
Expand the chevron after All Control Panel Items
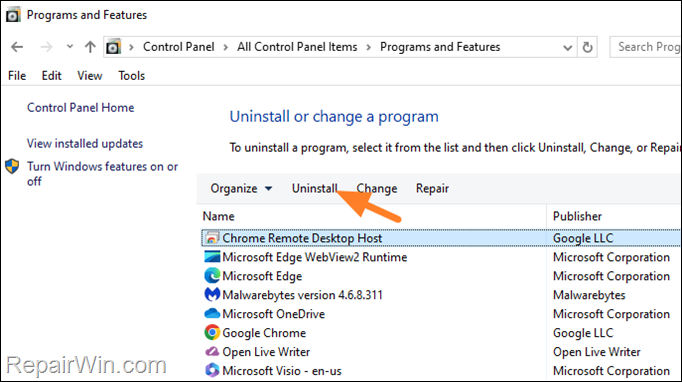(368, 47)
